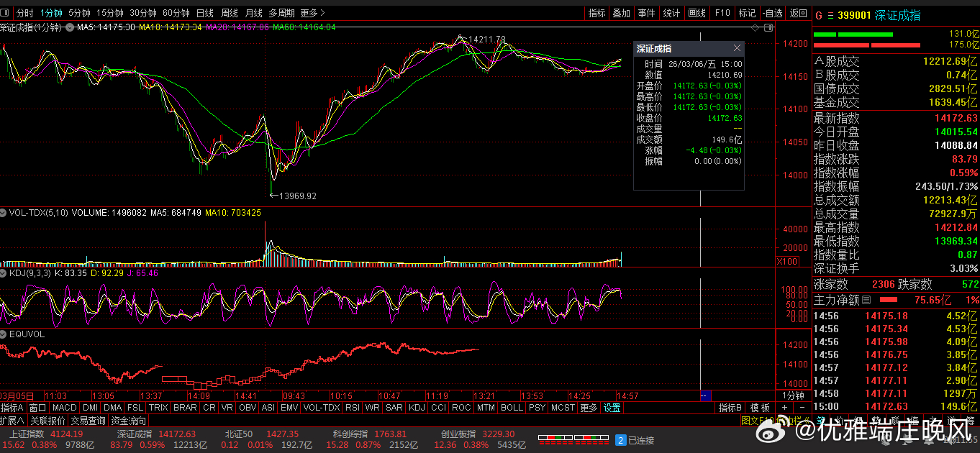
Task: Close the 深证成指 data tooltip window
Action: (x=737, y=48)
